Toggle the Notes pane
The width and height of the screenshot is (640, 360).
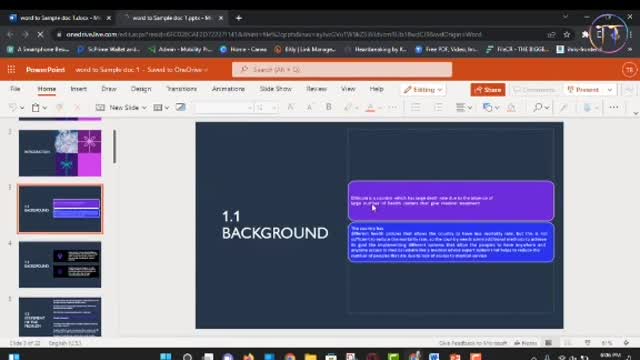pos(526,343)
